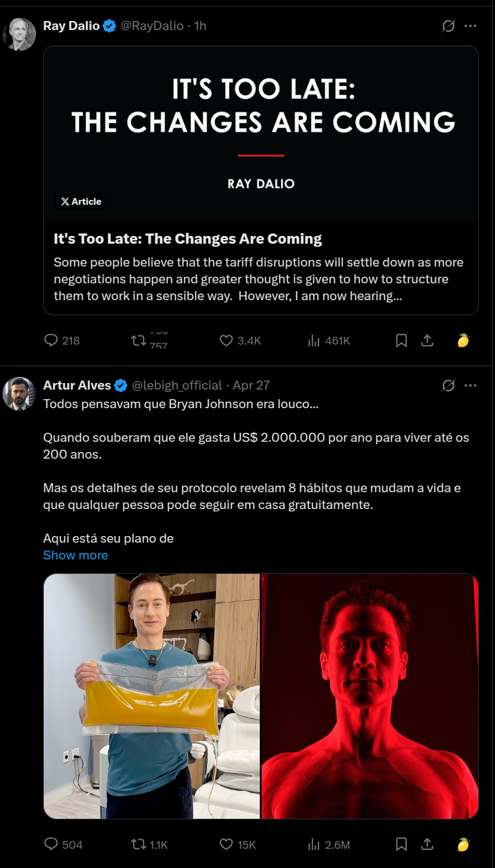Like Artur Alves's post
Viewport: 495px width, 868px height.
click(226, 845)
